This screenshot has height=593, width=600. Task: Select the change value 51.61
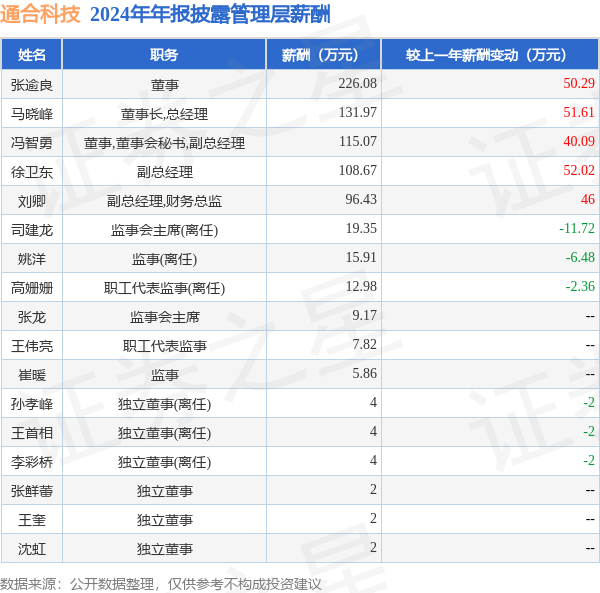579,112
